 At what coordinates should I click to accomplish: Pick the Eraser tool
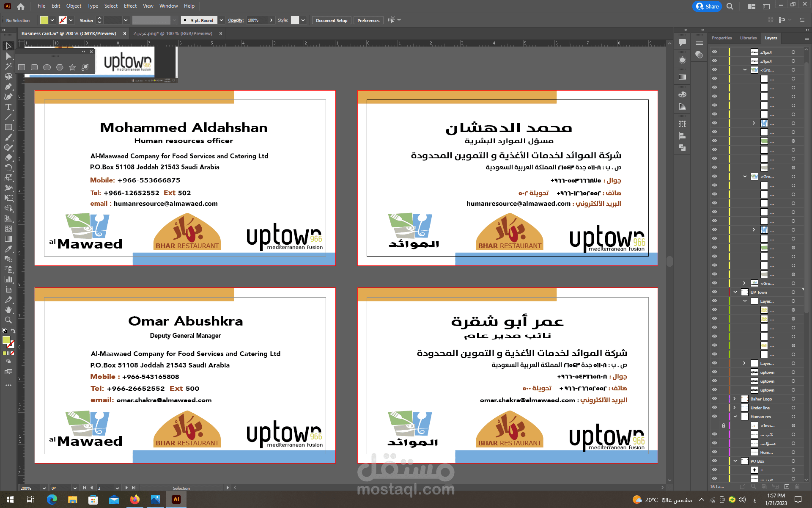tap(8, 157)
